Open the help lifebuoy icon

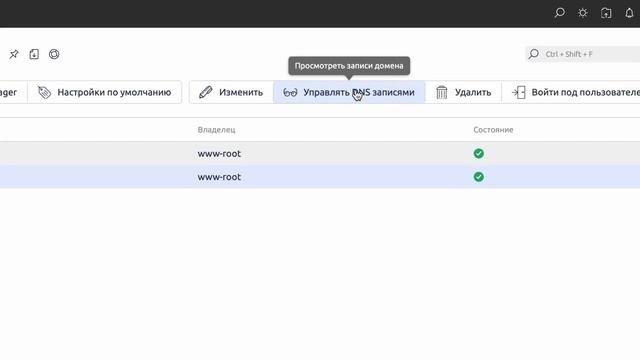tap(54, 54)
